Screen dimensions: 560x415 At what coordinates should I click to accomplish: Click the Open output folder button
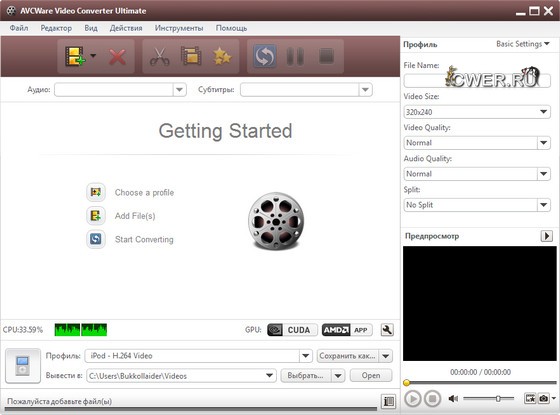click(x=371, y=375)
